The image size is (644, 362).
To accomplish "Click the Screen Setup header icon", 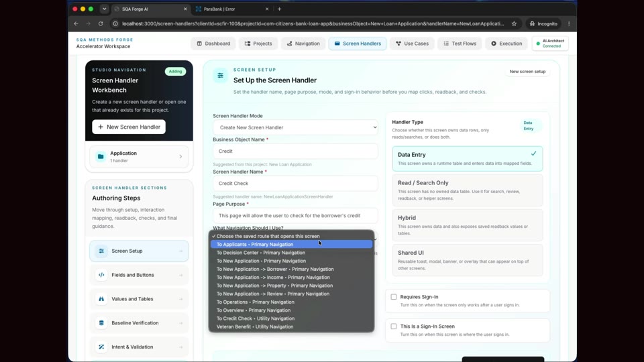I will (x=220, y=76).
